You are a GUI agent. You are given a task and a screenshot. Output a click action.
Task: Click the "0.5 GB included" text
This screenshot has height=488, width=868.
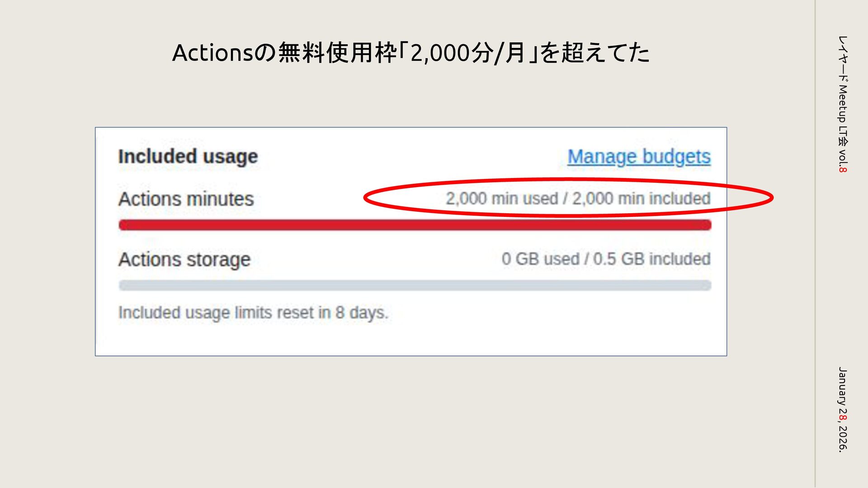point(651,259)
